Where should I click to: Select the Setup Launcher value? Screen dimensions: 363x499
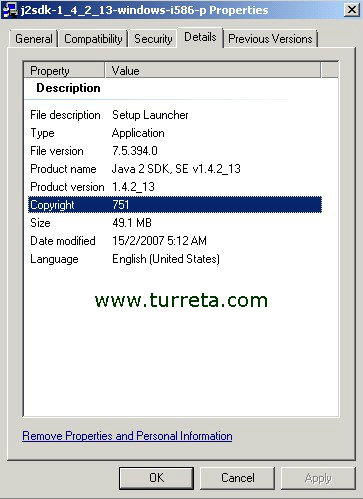150,115
